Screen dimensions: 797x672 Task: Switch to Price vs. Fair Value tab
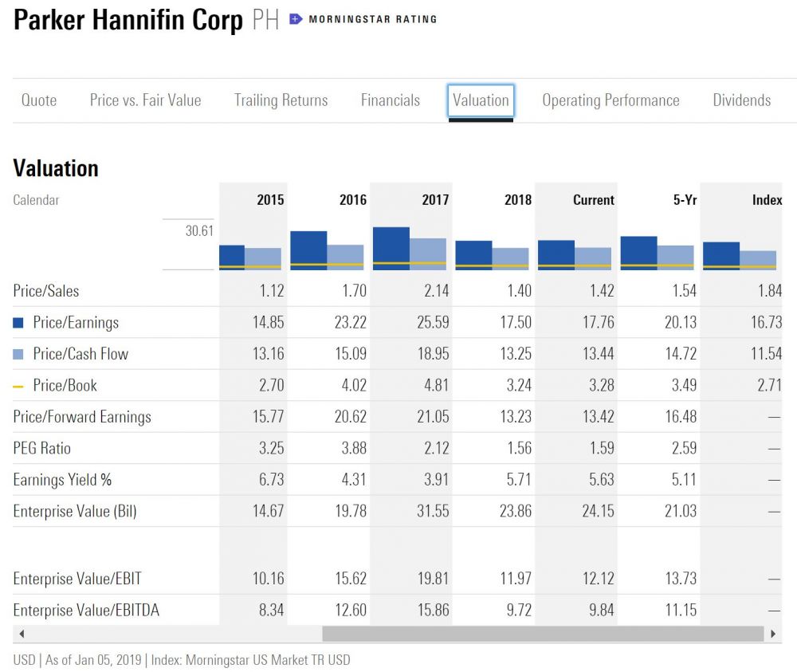coord(145,100)
